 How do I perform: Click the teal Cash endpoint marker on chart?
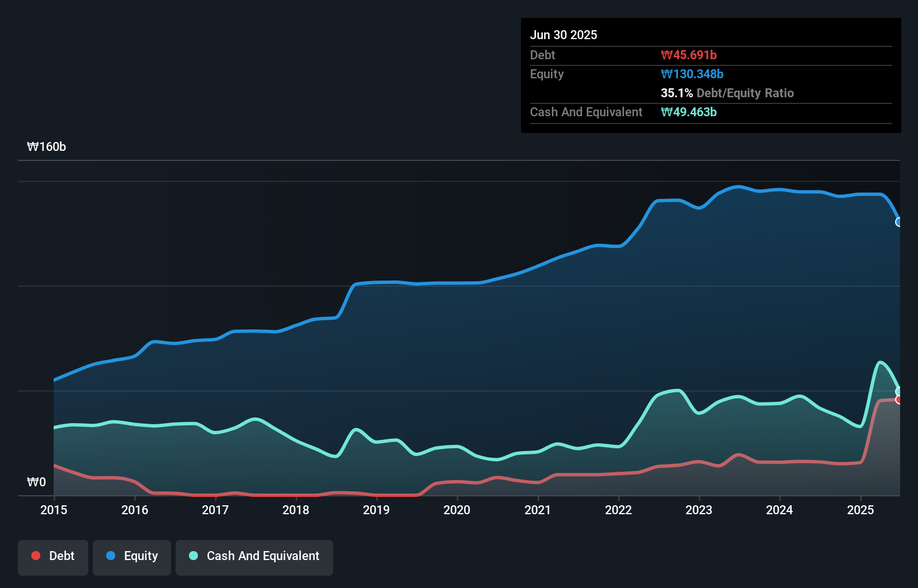(x=899, y=391)
